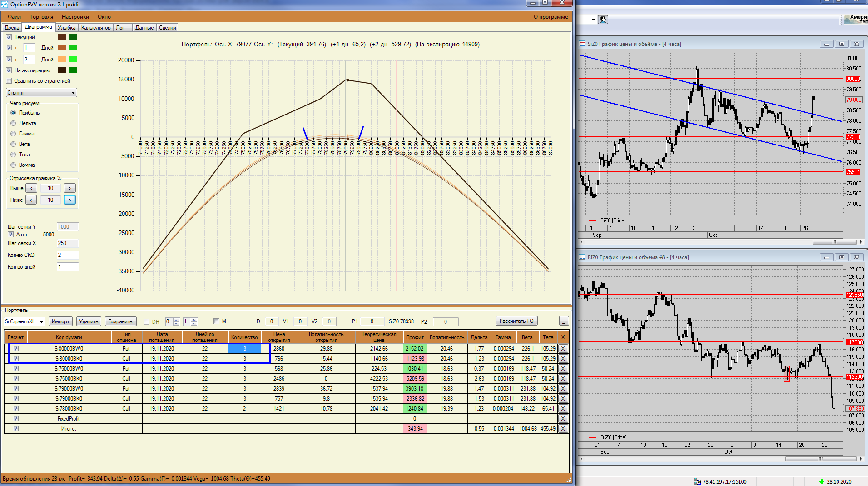
Task: Delete the Si78000BK0 Call row via X
Action: (563, 409)
